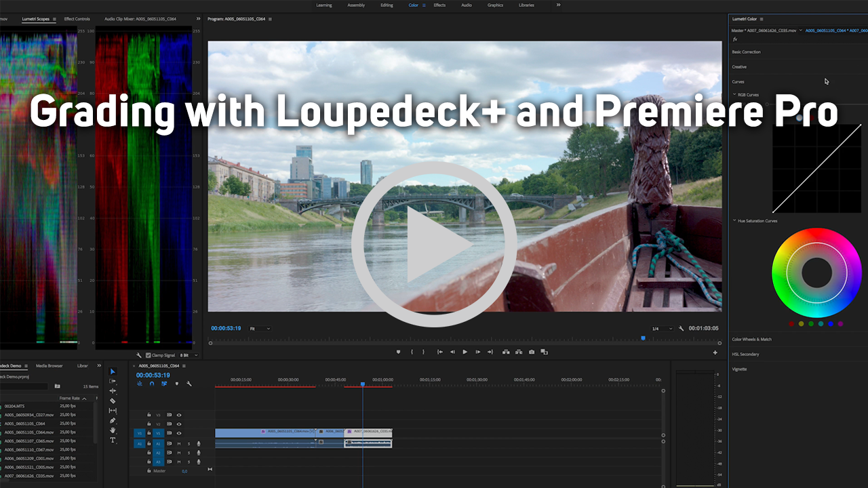Open Lumetri Color panel menu

(x=762, y=19)
